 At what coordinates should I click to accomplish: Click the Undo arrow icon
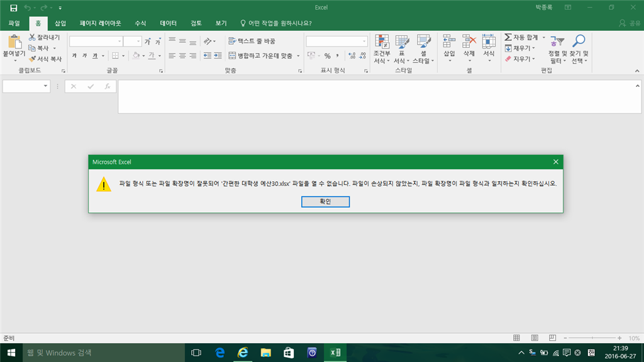[28, 8]
